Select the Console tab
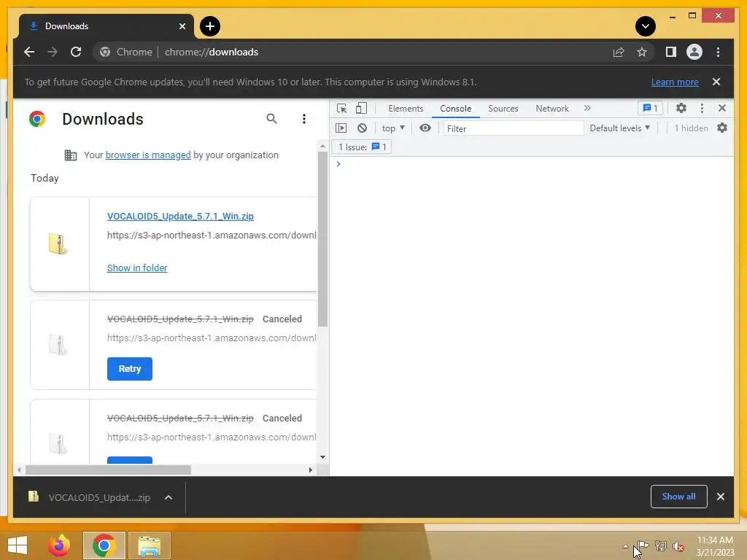Viewport: 747px width, 560px height. pyautogui.click(x=455, y=109)
